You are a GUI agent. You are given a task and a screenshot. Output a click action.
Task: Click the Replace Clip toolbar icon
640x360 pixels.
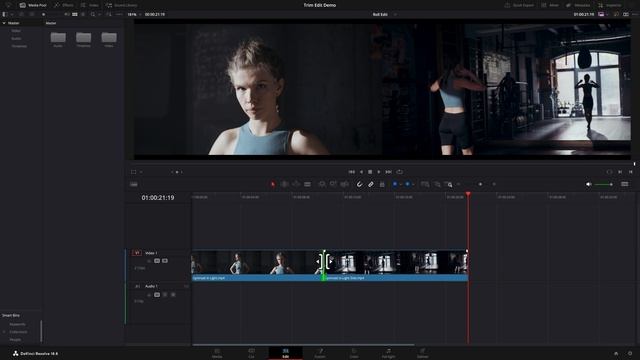pos(344,184)
